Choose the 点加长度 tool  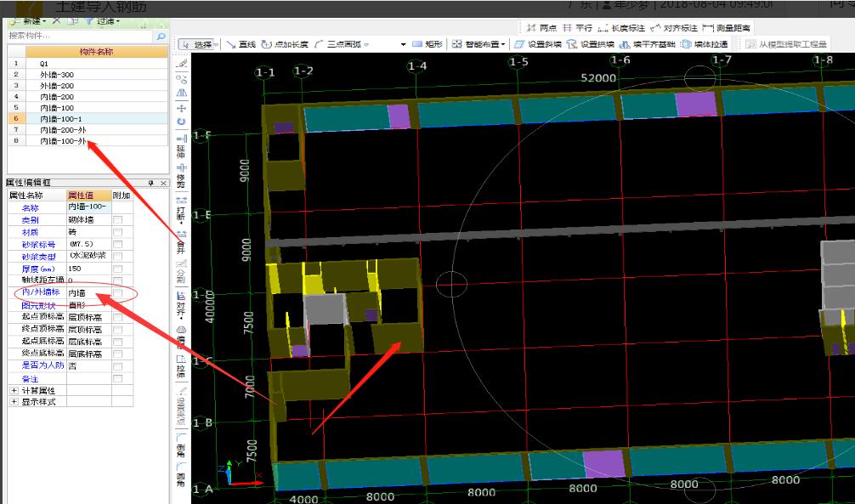pos(285,44)
